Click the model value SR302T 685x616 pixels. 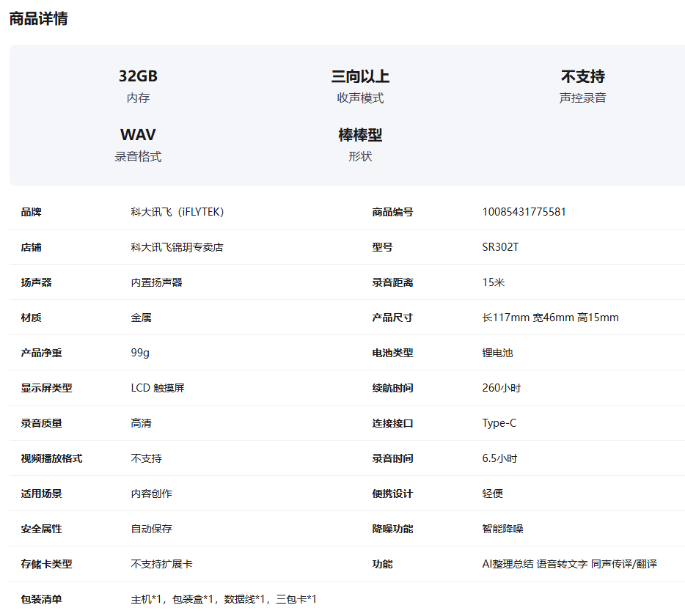tap(500, 247)
